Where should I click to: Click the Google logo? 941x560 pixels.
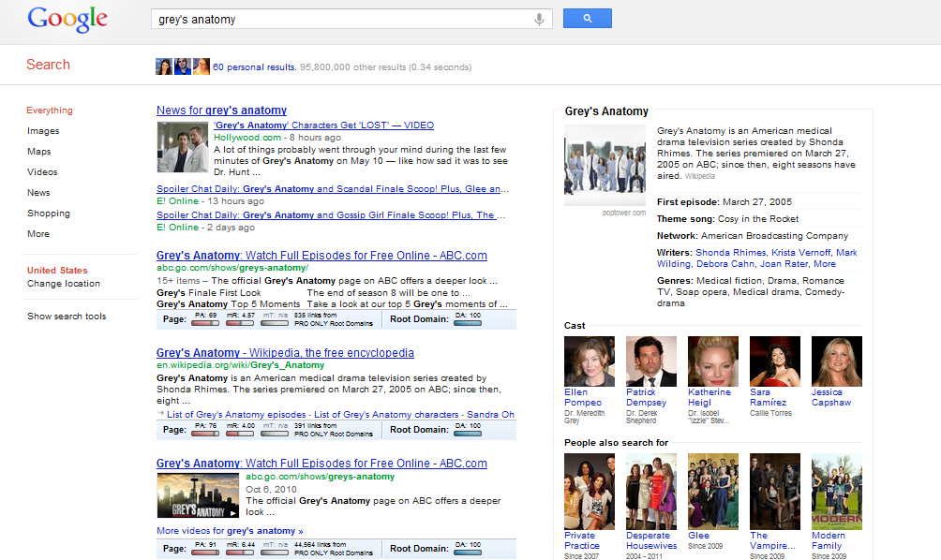pyautogui.click(x=67, y=19)
